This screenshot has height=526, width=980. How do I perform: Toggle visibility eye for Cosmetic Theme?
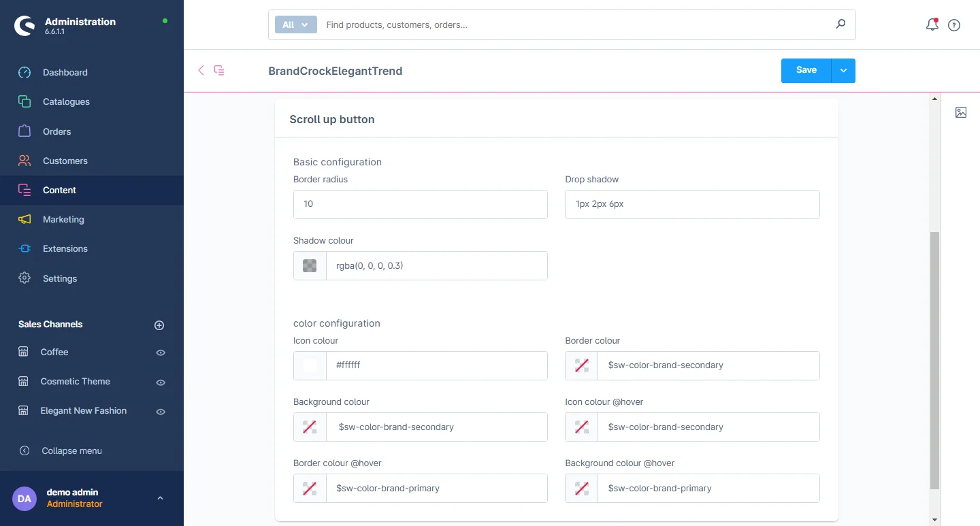(x=161, y=382)
